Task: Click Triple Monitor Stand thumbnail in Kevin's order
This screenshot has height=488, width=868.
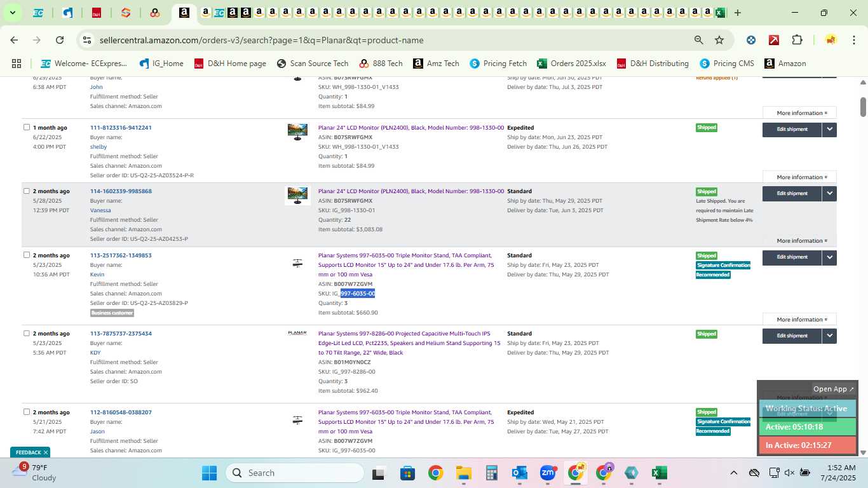Action: (x=297, y=263)
